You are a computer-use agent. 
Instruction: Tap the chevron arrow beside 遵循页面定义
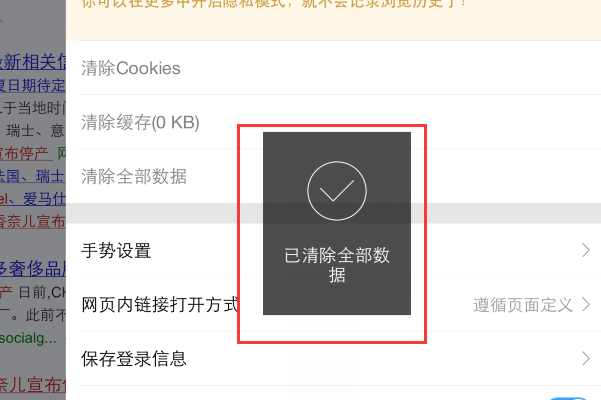tap(586, 305)
